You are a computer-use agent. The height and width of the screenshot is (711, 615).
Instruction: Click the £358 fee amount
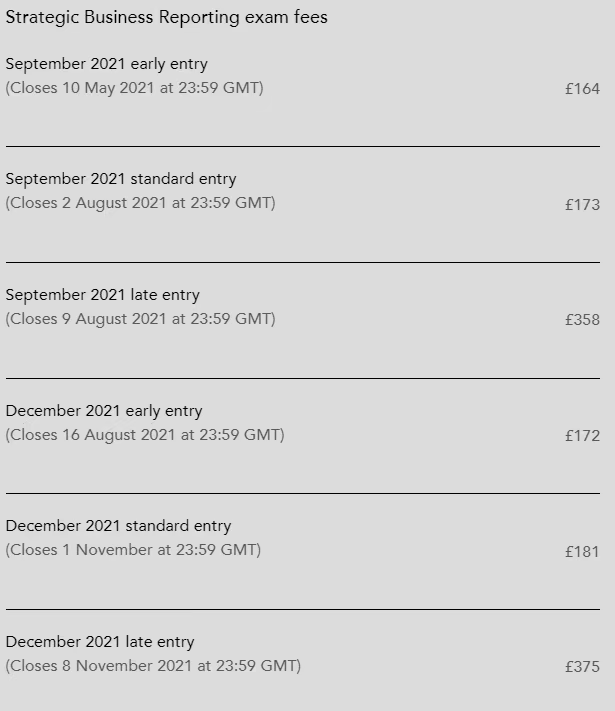click(x=582, y=320)
